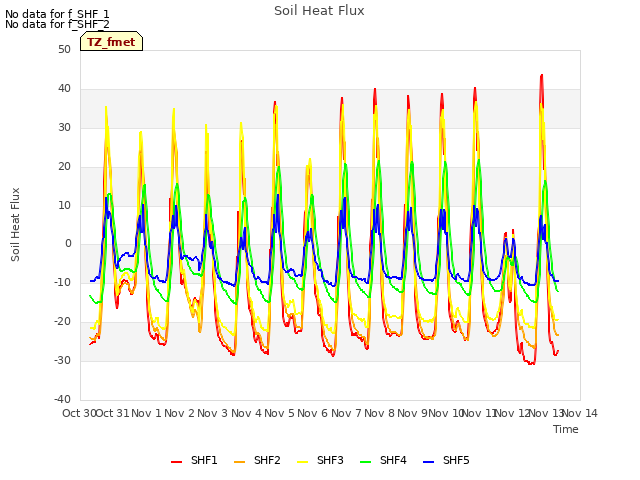This screenshot has width=640, height=480.
Task: Select the SHF4 legend label
Action: pyautogui.click(x=393, y=460)
